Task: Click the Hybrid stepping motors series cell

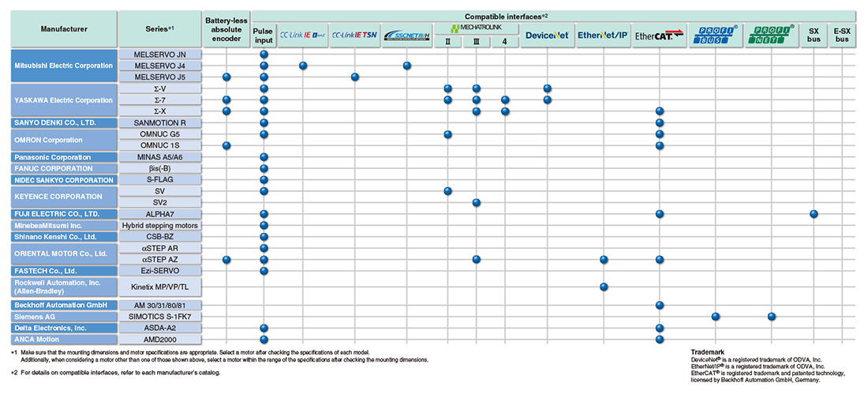Action: pos(159,226)
